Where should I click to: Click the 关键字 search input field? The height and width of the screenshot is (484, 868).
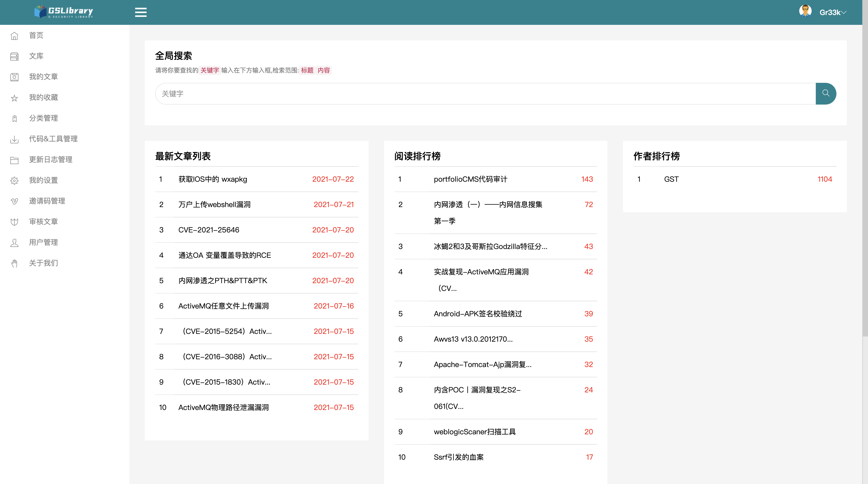pos(485,93)
